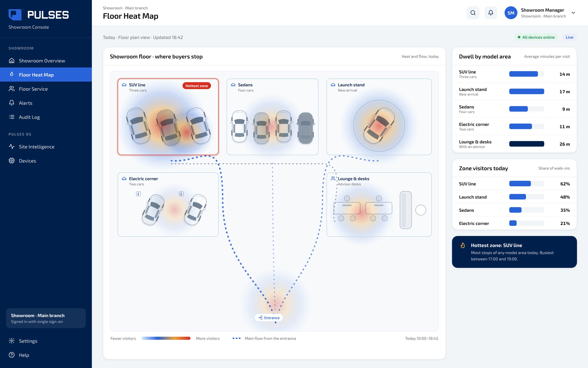The image size is (588, 368).
Task: Select the middle hottest SUV car
Action: click(x=168, y=128)
